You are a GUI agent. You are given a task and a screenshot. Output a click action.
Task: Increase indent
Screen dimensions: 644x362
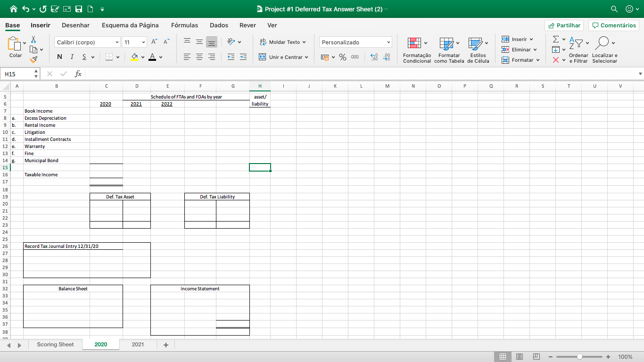pos(243,57)
